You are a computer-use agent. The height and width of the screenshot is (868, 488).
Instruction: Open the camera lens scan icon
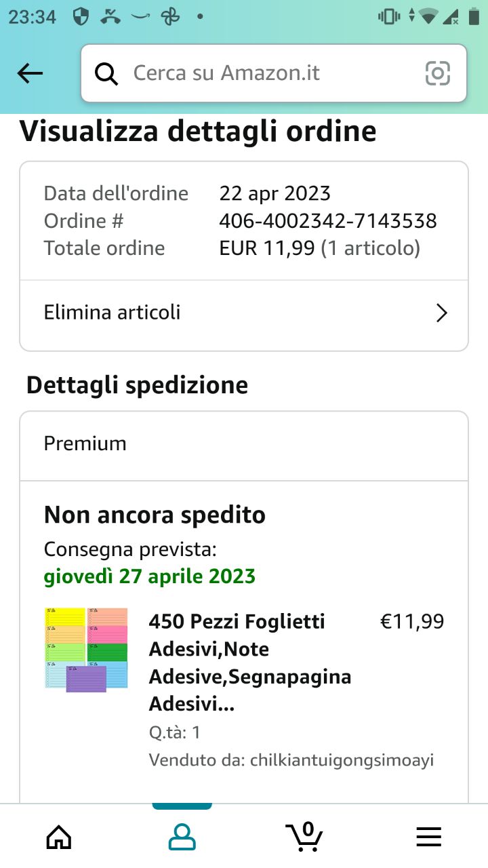tap(438, 73)
